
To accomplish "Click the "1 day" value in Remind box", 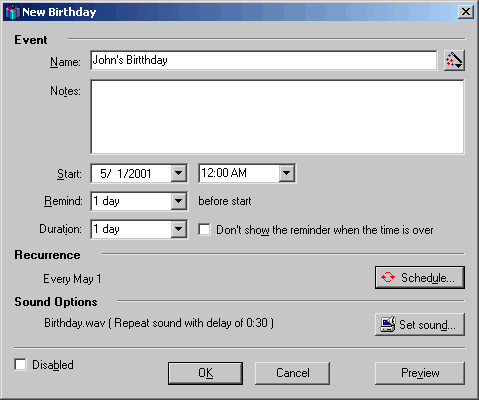I will 106,201.
